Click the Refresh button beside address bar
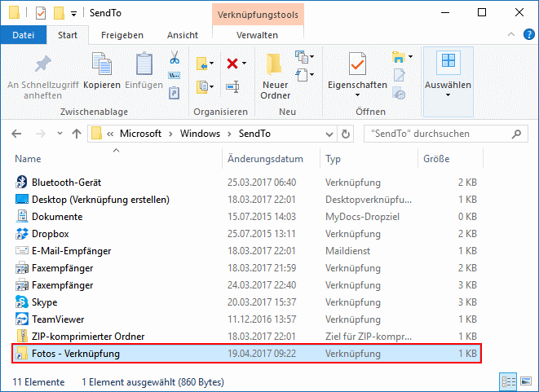 (346, 134)
